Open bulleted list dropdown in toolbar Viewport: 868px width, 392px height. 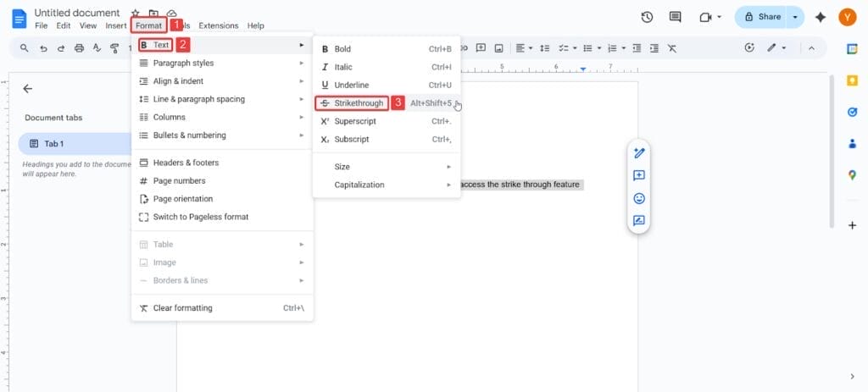[x=593, y=48]
